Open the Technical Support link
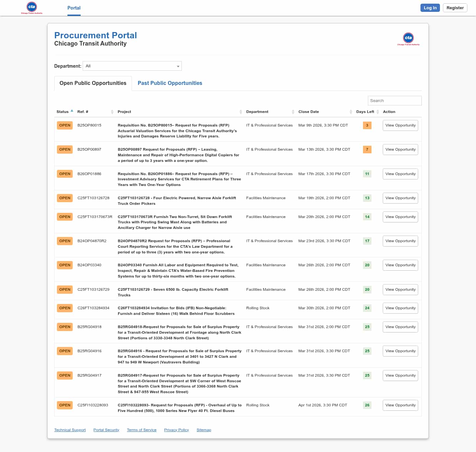Viewport: 476px width, 452px height. coord(70,430)
